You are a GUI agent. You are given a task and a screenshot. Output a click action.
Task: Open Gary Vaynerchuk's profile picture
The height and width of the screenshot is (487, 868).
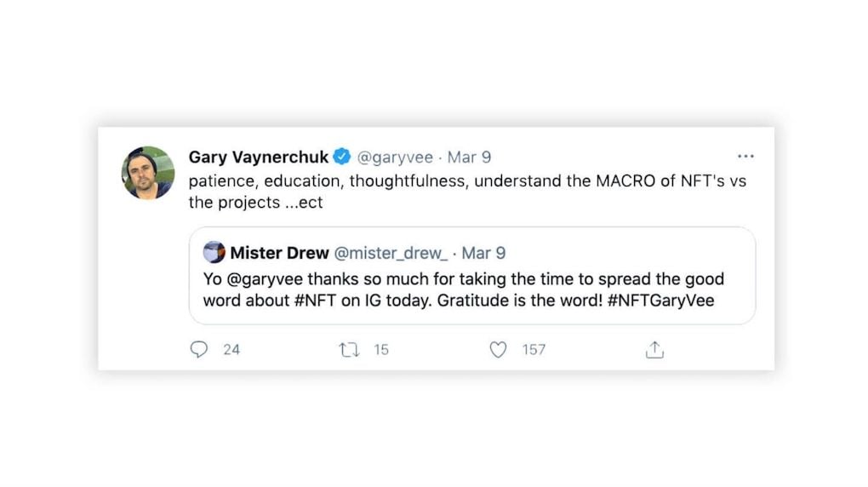148,173
